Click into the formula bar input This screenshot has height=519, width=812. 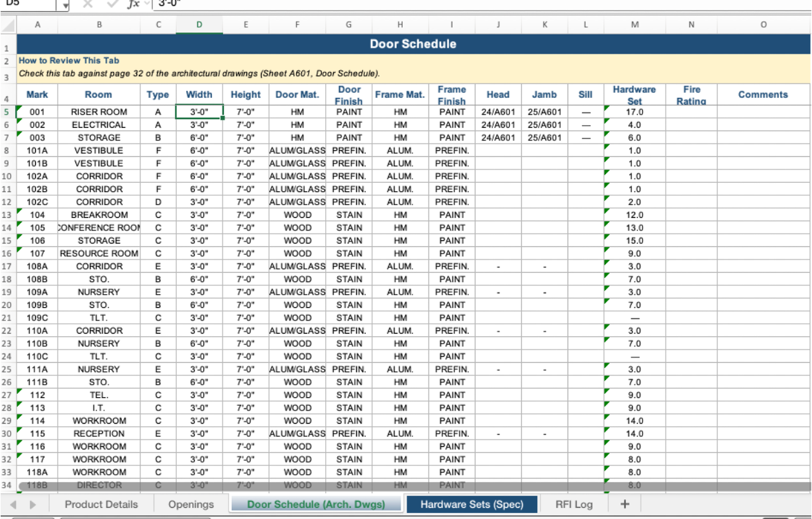[x=482, y=4]
